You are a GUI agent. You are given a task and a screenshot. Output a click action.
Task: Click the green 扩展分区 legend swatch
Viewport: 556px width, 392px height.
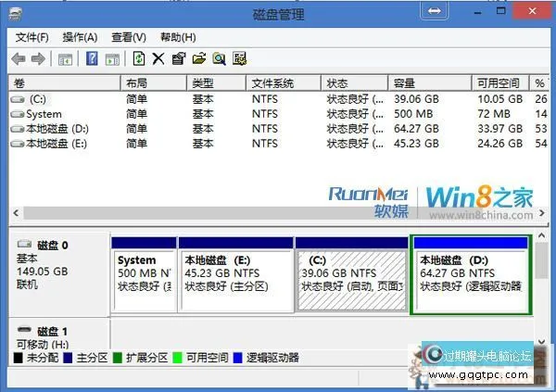click(x=118, y=358)
